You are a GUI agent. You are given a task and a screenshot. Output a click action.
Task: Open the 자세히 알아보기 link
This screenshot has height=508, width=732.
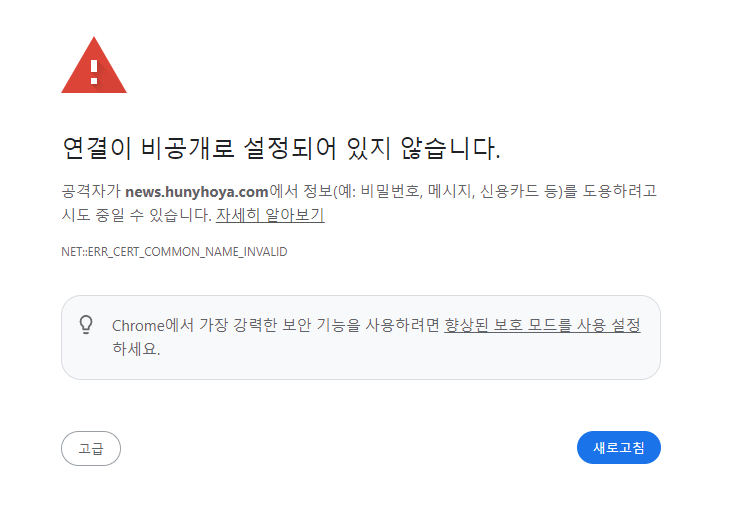270,215
